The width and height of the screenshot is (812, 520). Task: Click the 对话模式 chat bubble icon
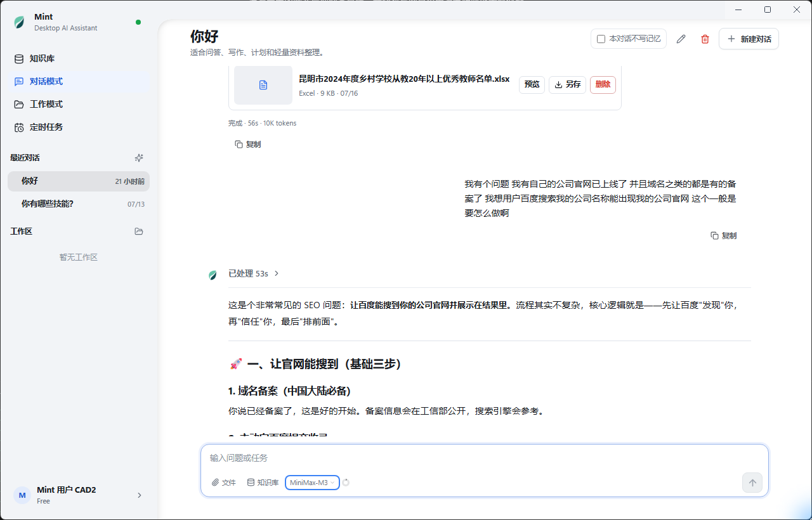(x=20, y=81)
